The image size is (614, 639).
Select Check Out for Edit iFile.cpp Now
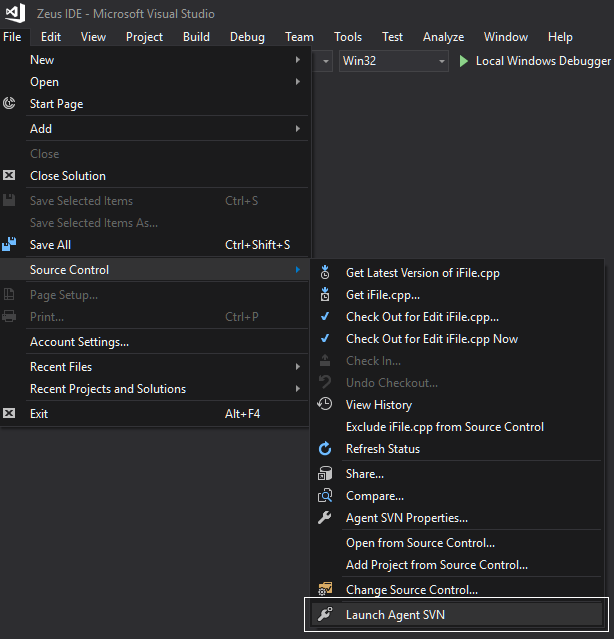[x=457, y=338]
